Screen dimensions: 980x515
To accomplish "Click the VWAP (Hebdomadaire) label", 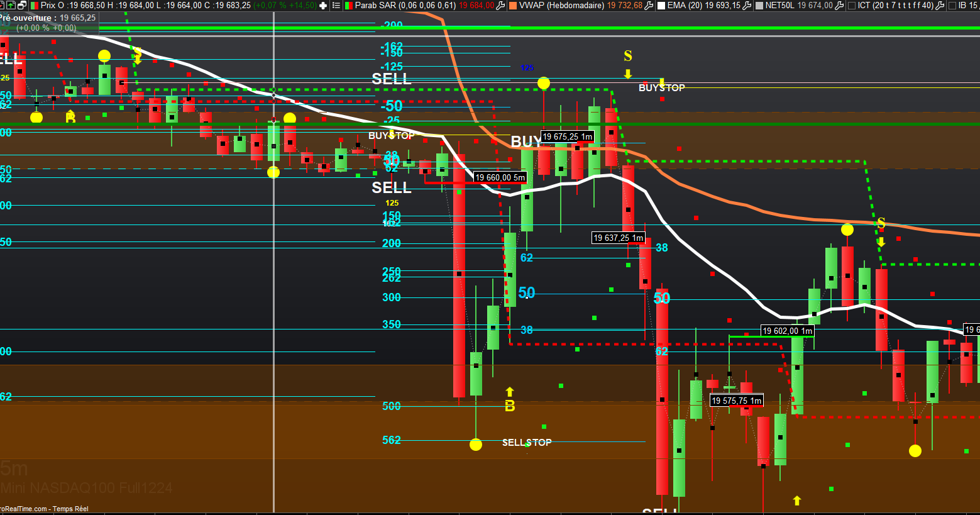I will [561, 5].
